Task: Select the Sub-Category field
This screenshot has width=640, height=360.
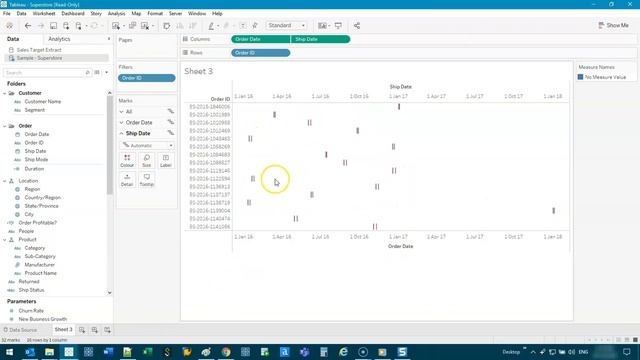Action: tap(40, 256)
